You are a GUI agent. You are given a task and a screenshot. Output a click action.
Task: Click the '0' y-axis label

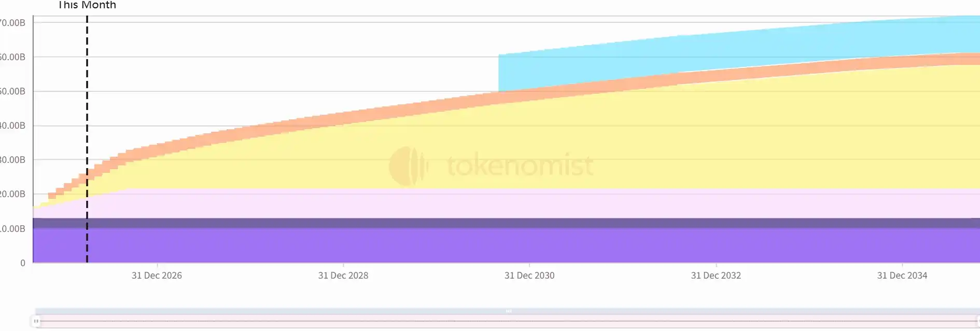tap(23, 263)
